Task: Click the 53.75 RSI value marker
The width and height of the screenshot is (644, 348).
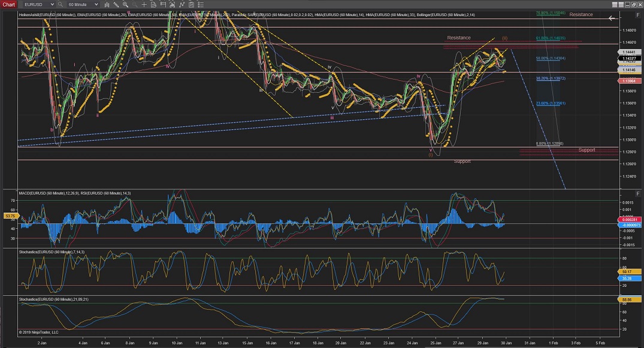Action: pos(9,216)
